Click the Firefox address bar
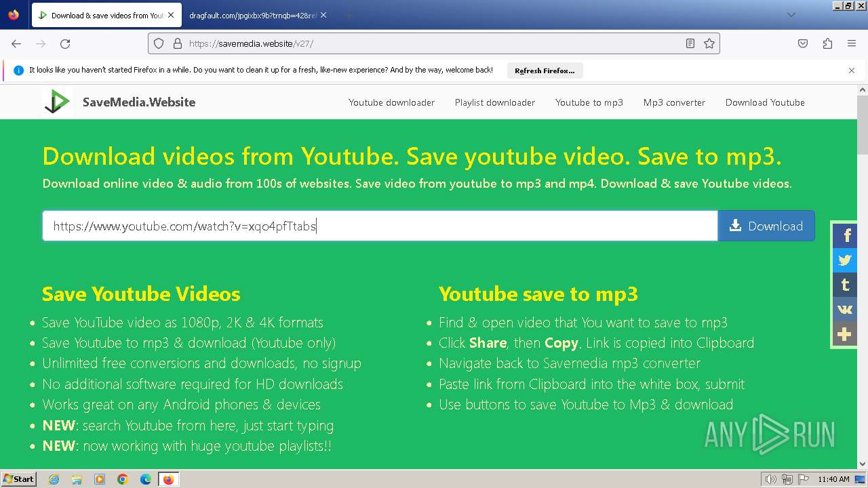This screenshot has width=868, height=488. (434, 43)
